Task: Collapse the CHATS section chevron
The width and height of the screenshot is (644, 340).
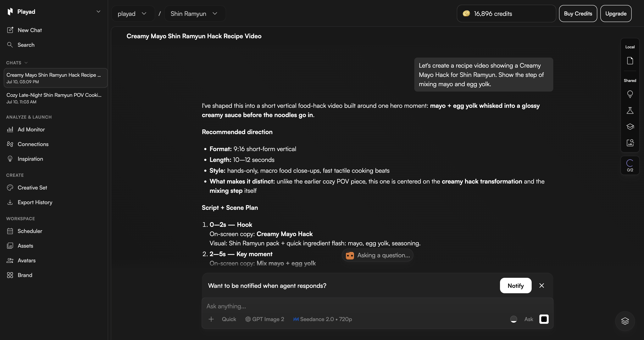Action: pos(26,63)
